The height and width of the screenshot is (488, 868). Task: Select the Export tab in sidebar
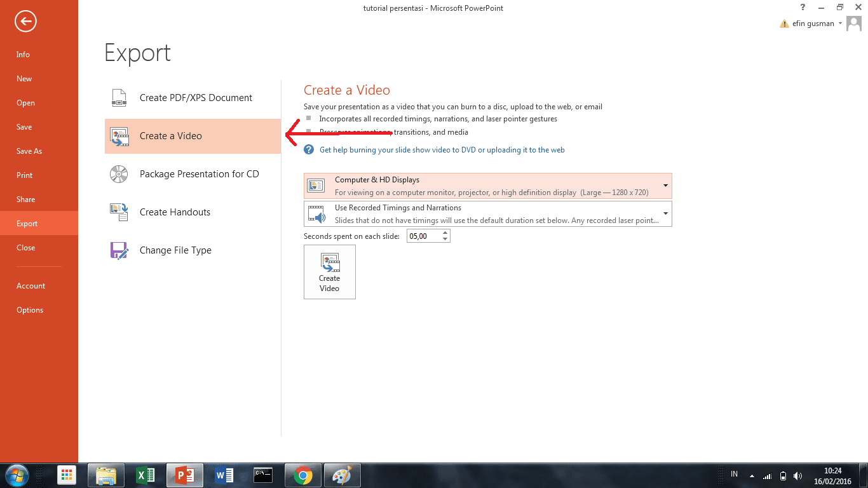pos(39,224)
